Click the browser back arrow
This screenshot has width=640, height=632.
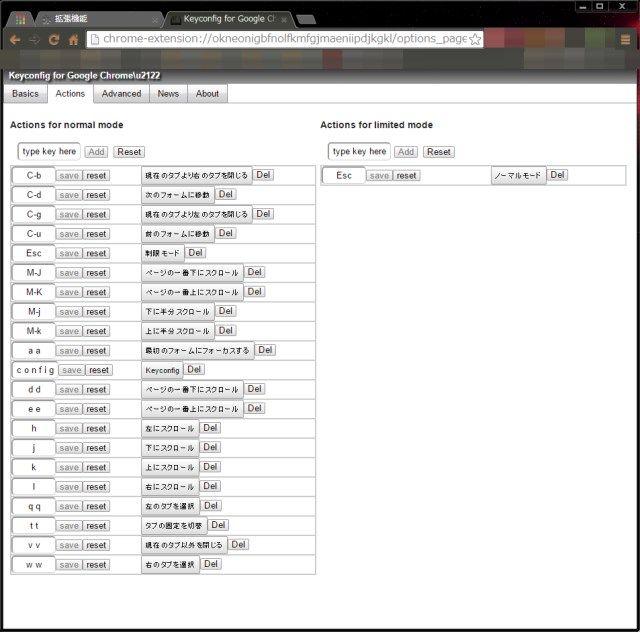pos(15,40)
